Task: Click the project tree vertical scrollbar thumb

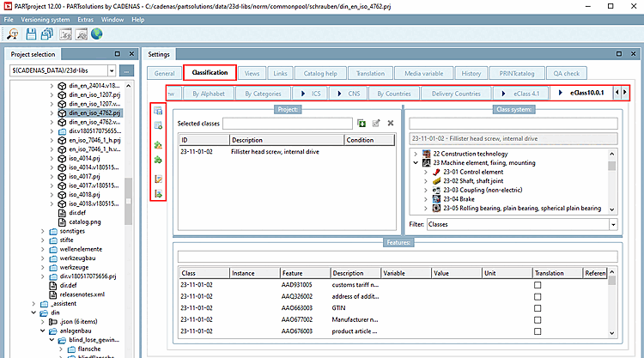Action: 128,201
